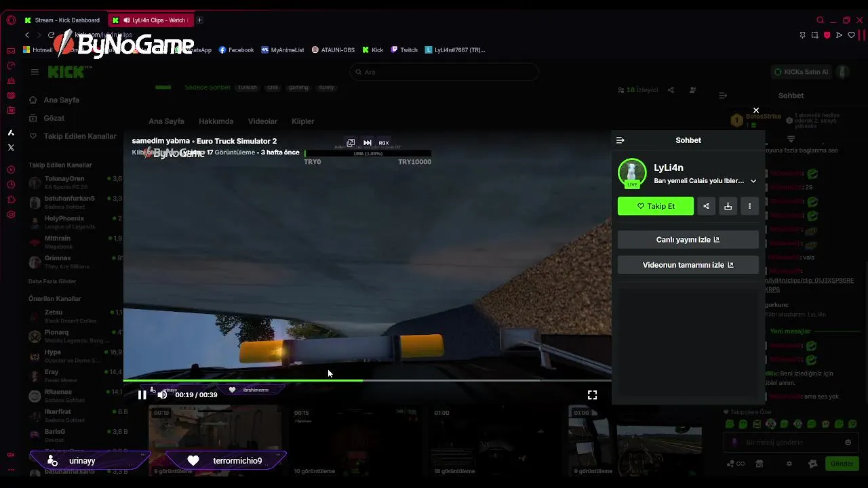The height and width of the screenshot is (488, 868).
Task: Click the Opera ad-blocker shield icon
Action: (827, 35)
